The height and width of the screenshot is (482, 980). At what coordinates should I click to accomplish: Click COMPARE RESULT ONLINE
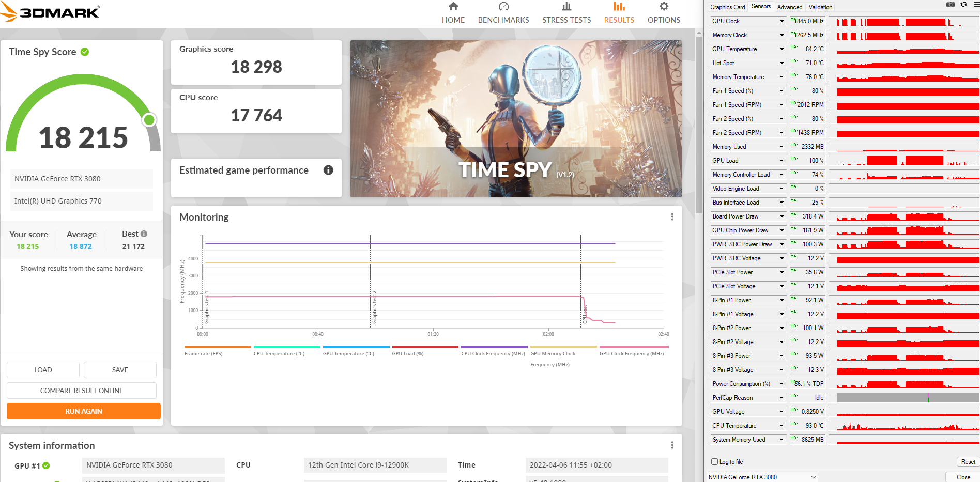click(x=82, y=391)
